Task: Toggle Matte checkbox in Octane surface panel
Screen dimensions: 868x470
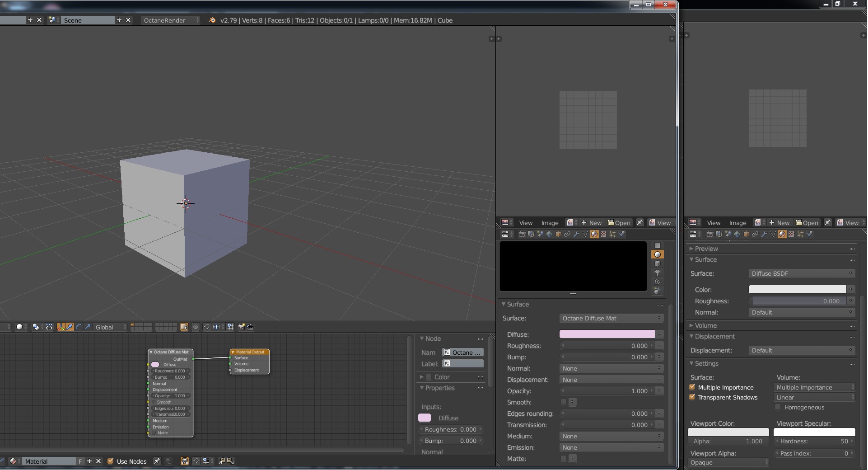Action: (563, 458)
